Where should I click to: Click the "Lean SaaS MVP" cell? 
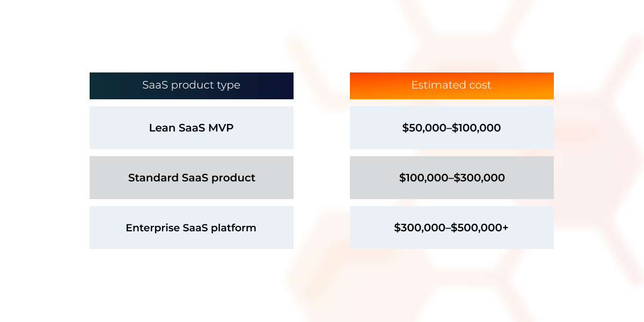point(191,128)
